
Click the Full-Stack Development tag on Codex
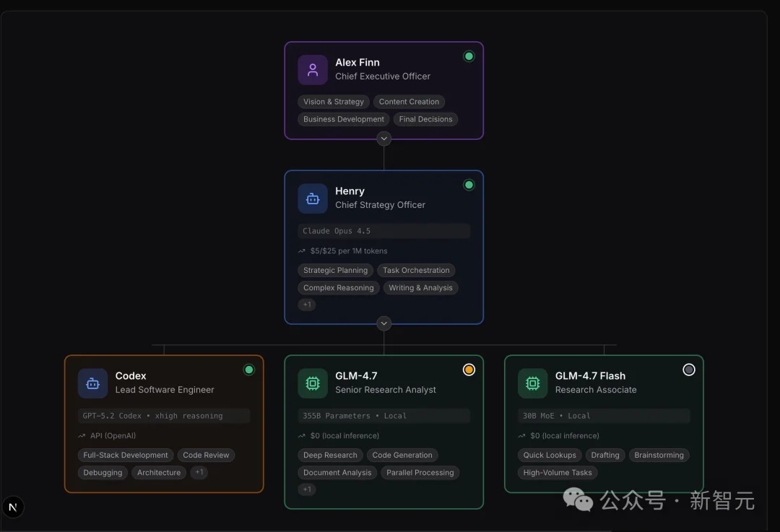pos(125,455)
